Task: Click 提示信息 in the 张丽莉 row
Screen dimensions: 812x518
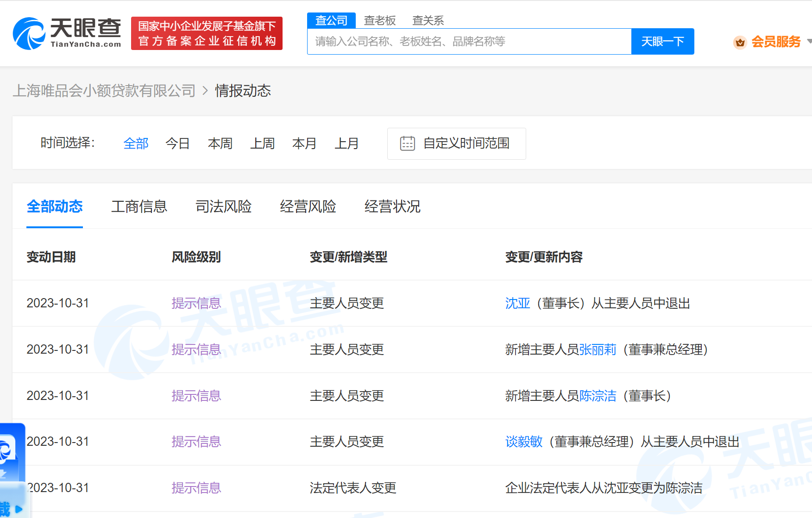Action: [196, 349]
